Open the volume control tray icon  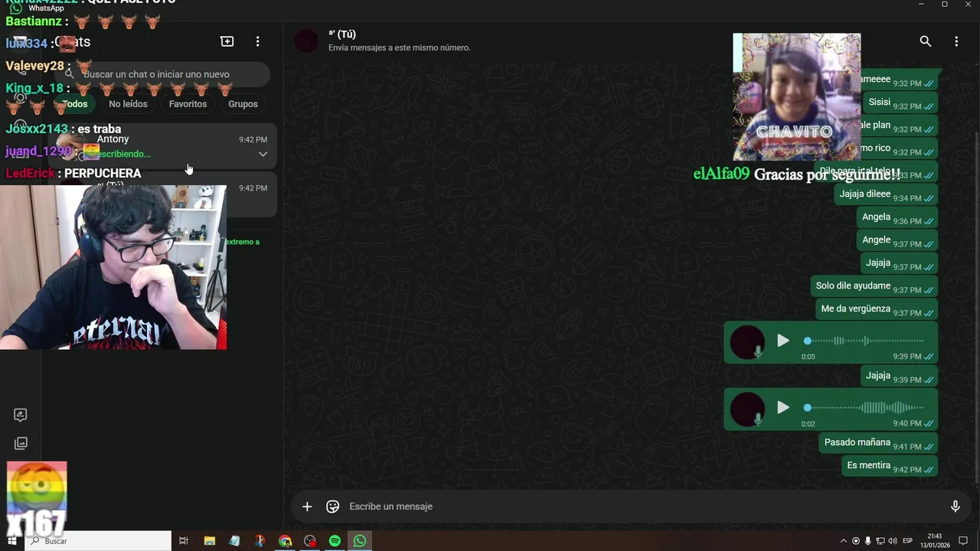coord(892,541)
